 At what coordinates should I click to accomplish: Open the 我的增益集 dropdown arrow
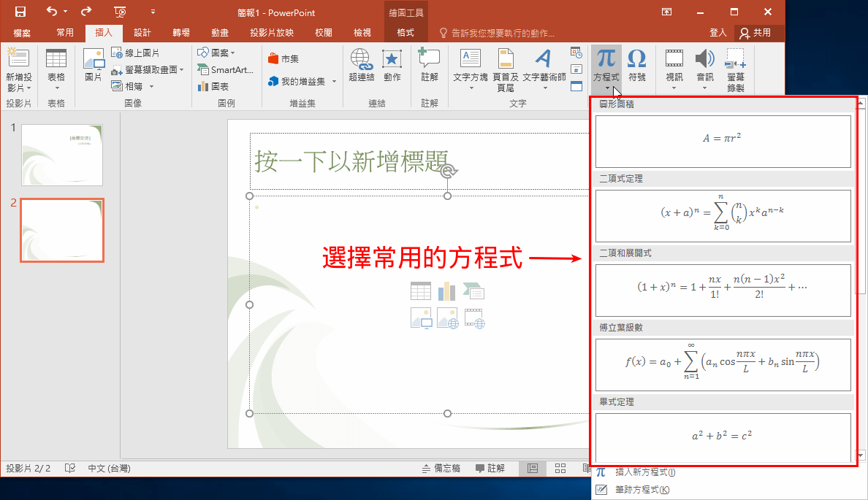[x=334, y=81]
